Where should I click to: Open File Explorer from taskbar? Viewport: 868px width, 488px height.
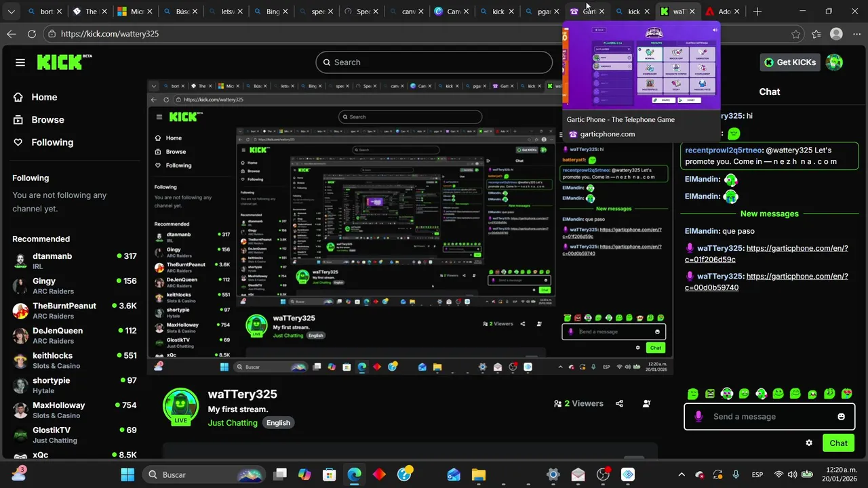point(478,474)
